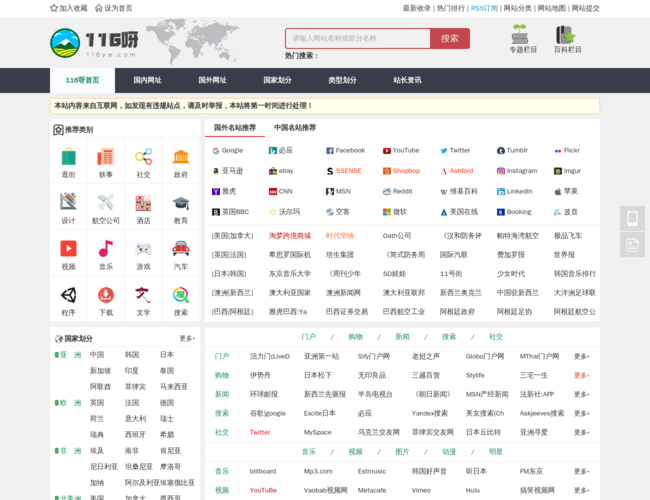The width and height of the screenshot is (650, 500).
Task: Open the 中国 country link under 亚洲
Action: (x=97, y=355)
